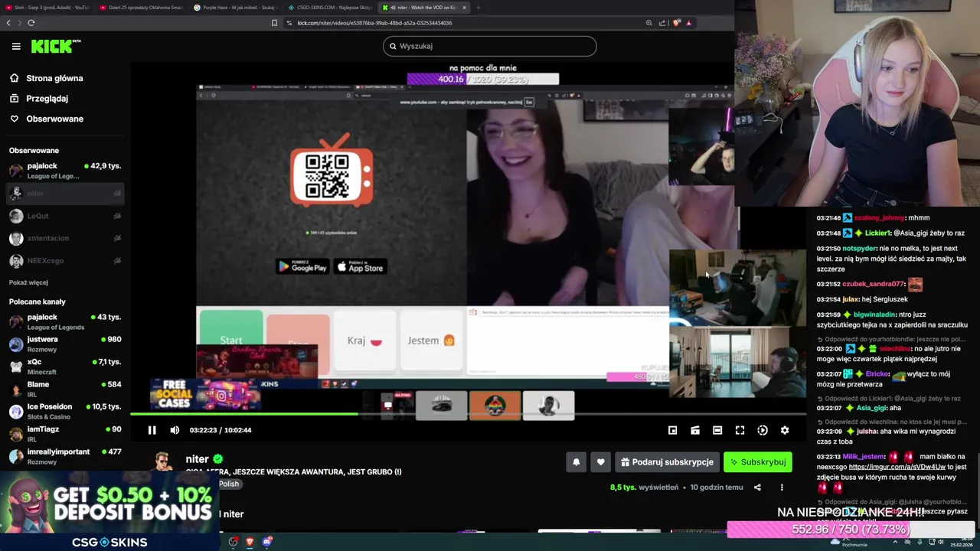980x551 pixels.
Task: Click CSGO-SKINS deposit bonus banner
Action: 109,510
